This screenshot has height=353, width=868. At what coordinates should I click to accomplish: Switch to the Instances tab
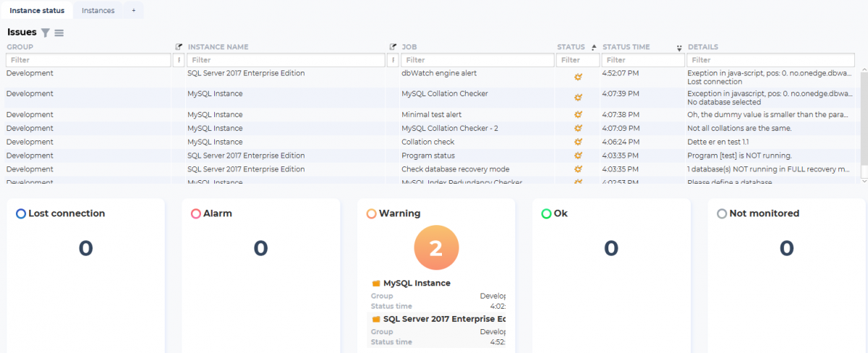(x=98, y=11)
